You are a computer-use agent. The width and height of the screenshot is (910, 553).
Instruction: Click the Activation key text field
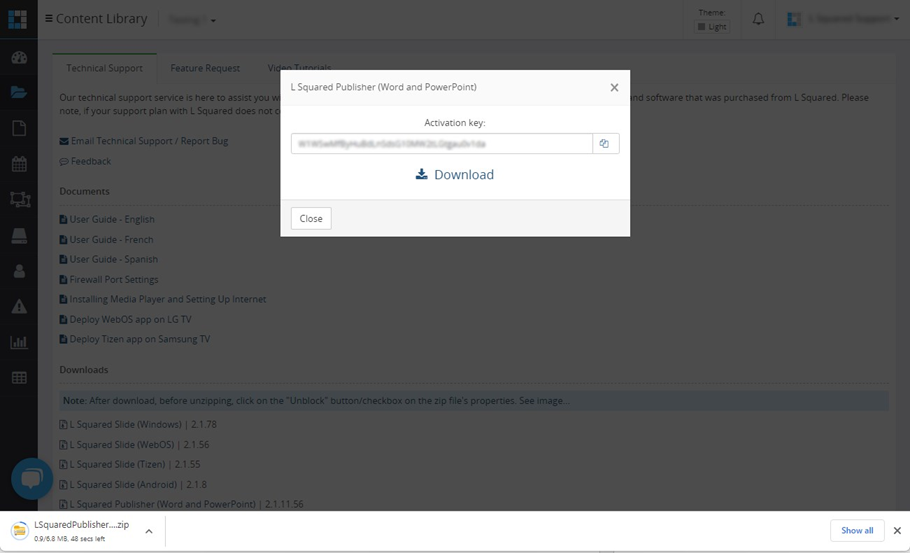pos(442,144)
